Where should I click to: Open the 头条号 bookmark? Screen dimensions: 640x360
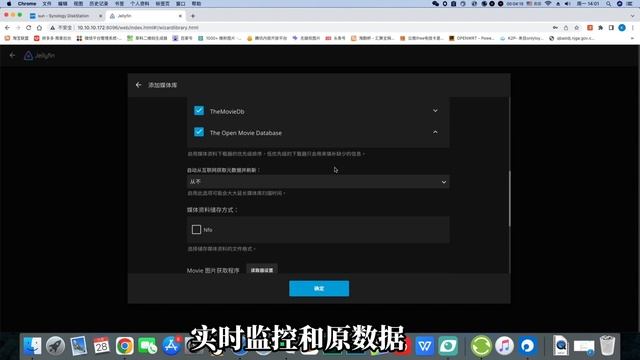335,38
